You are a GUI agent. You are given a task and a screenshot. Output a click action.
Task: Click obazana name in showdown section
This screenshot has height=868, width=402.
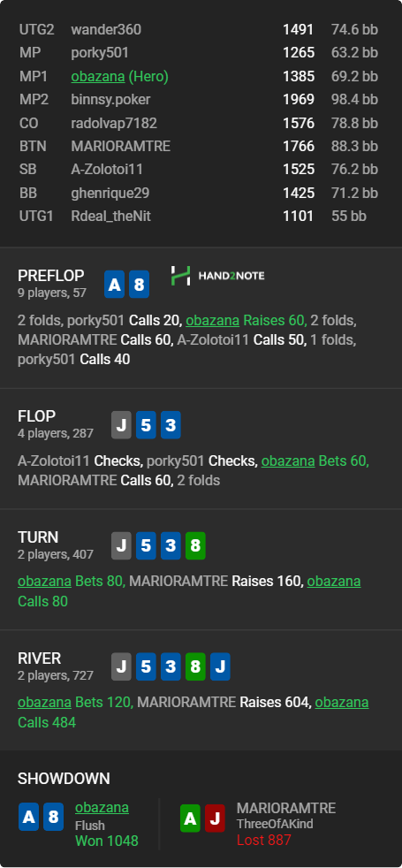pyautogui.click(x=102, y=808)
